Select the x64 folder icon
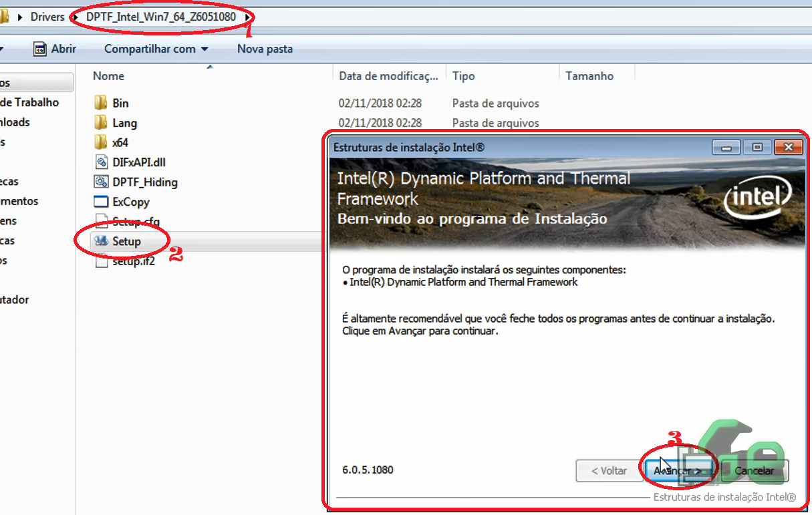Image resolution: width=812 pixels, height=515 pixels. (101, 142)
